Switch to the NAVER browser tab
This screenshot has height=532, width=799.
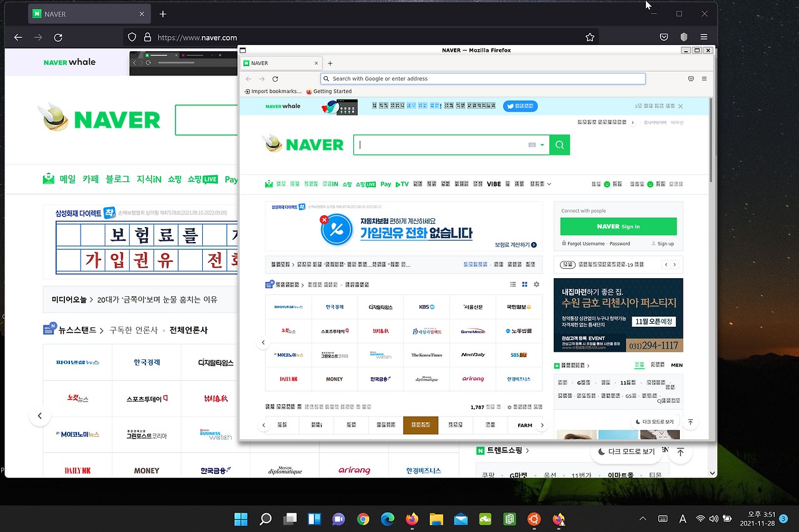pos(282,62)
